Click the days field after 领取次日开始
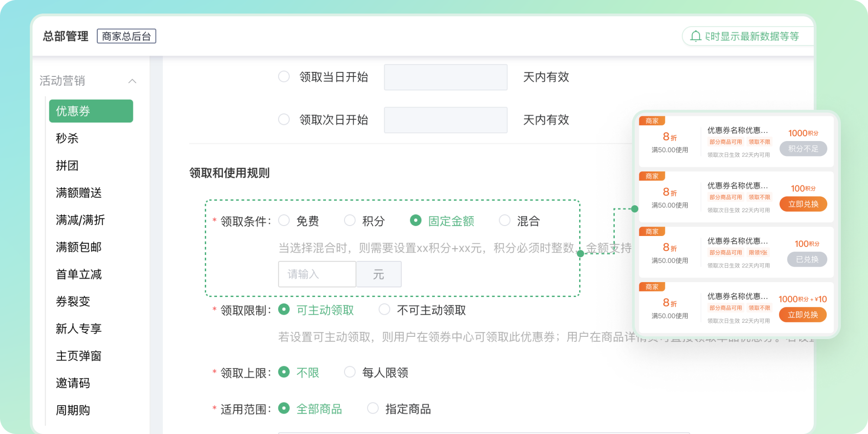This screenshot has height=434, width=868. click(446, 120)
